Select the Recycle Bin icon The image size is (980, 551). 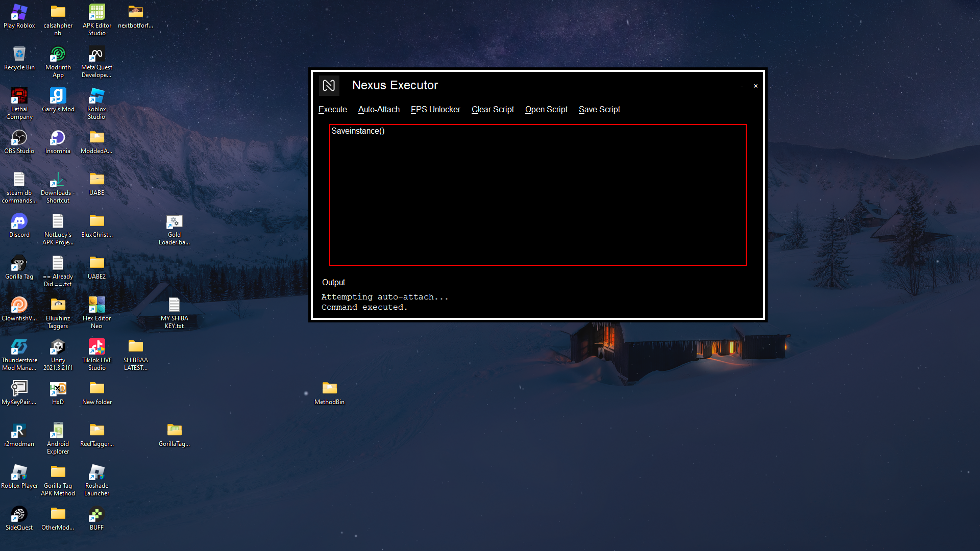19,55
